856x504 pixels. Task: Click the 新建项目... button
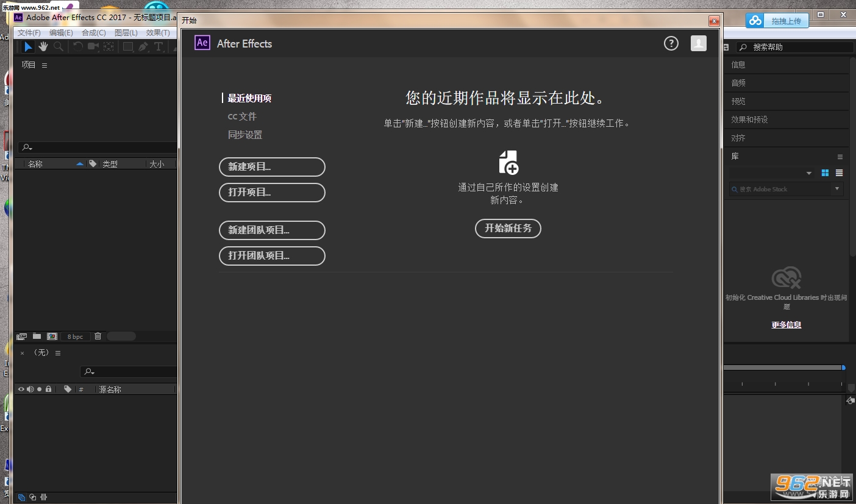click(x=272, y=166)
